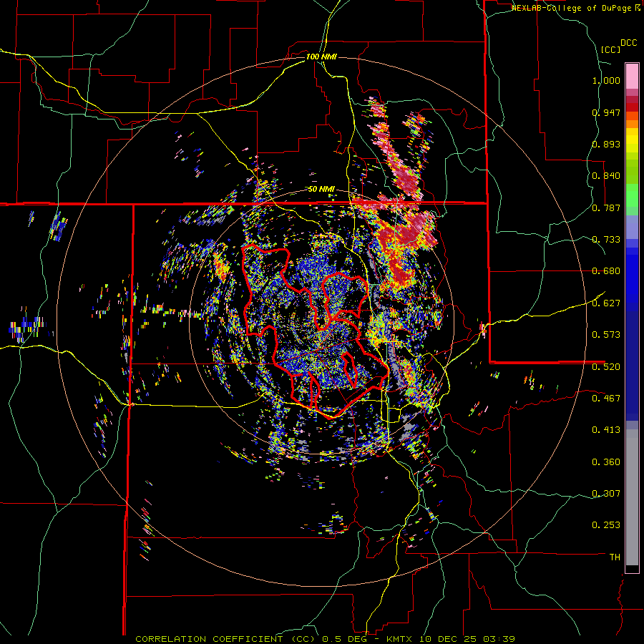Select the 0.413 legend value
Viewport: 644px width, 644px height.
tap(606, 430)
